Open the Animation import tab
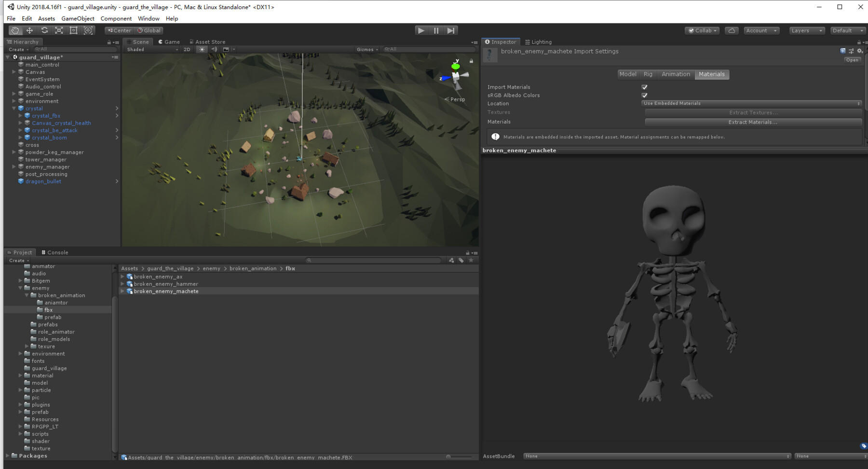 pyautogui.click(x=676, y=74)
